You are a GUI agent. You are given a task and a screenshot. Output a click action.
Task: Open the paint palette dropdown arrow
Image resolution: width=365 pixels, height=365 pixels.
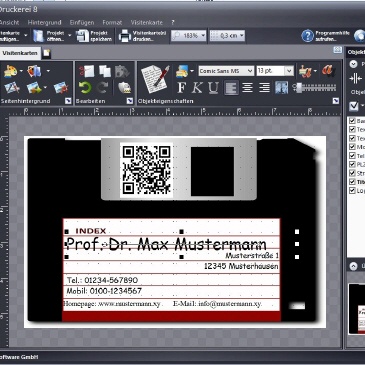[21, 71]
